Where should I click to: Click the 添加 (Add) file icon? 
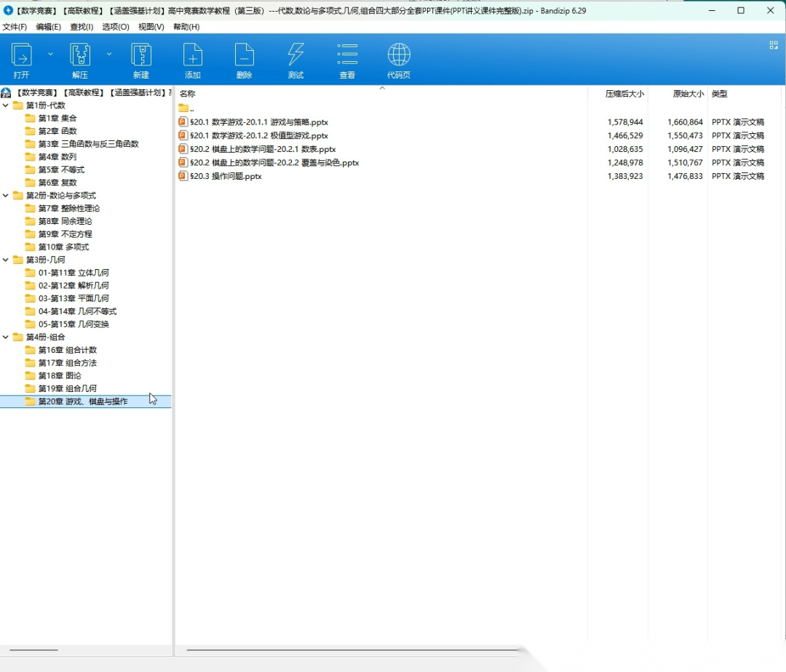click(x=193, y=55)
